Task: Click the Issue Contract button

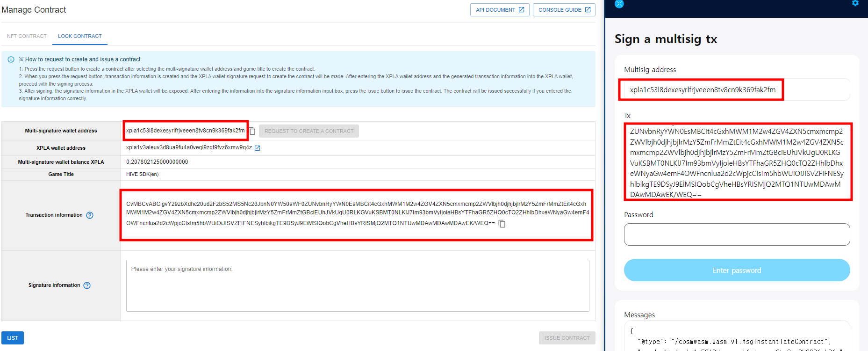Action: point(567,338)
